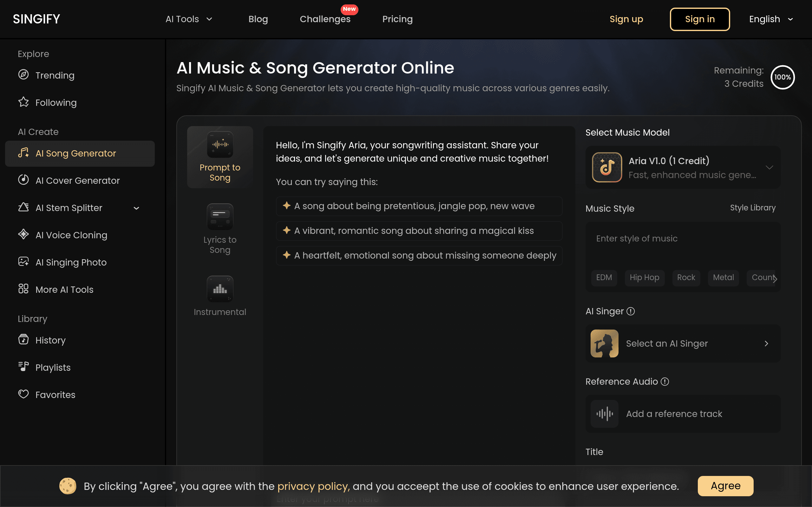
Task: Click the AI Singer info icon
Action: (x=631, y=311)
